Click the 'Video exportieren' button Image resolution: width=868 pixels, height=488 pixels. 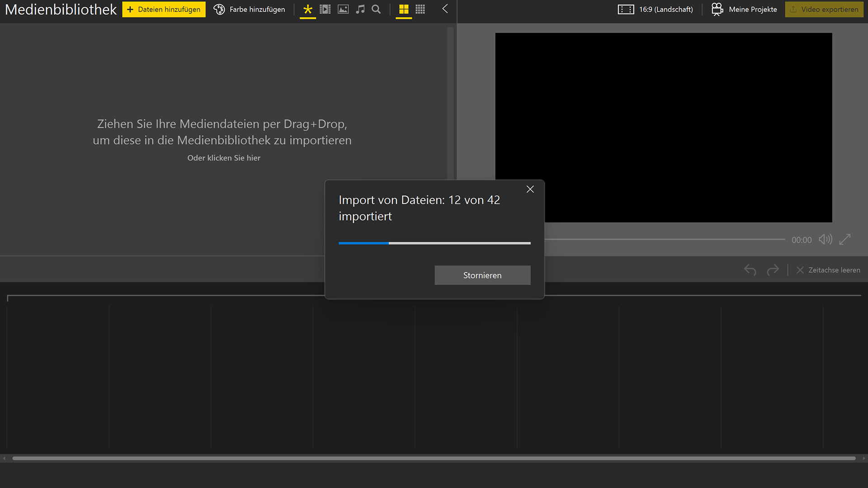click(824, 9)
